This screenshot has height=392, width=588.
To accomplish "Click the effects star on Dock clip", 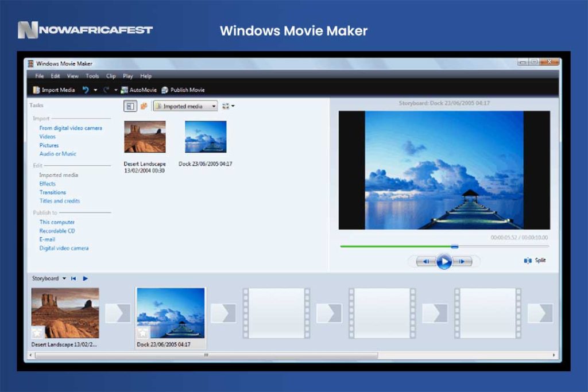I will (143, 332).
